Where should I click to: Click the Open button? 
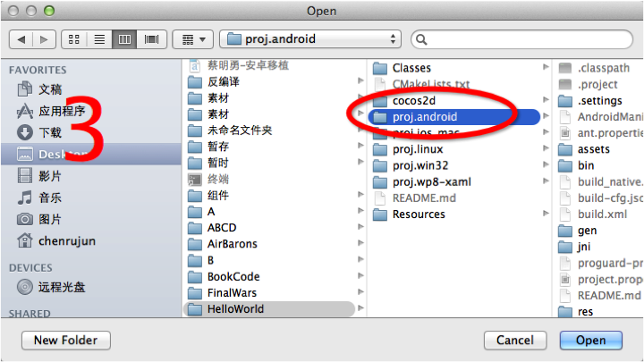(590, 341)
